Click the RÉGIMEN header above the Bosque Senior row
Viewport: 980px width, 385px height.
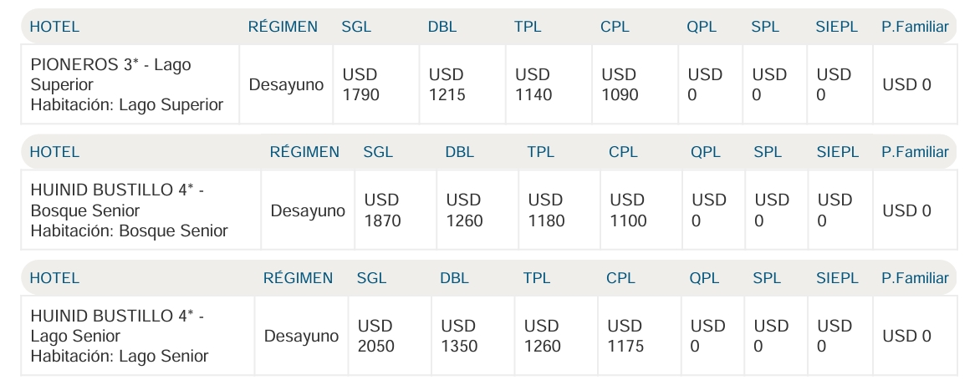click(x=304, y=152)
